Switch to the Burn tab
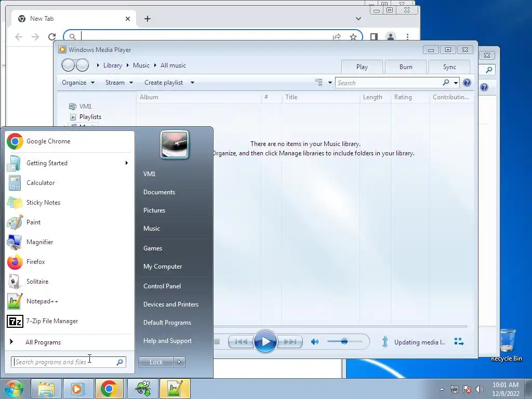 click(x=406, y=67)
